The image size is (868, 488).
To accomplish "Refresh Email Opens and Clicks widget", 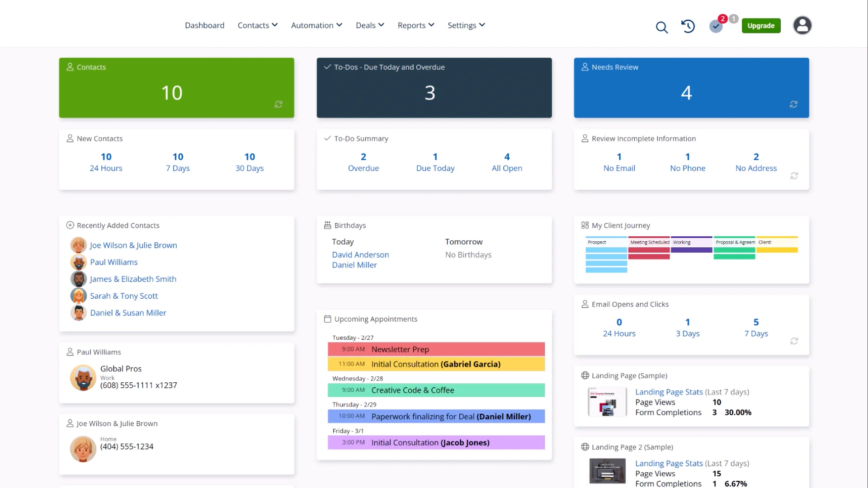I will [x=794, y=341].
